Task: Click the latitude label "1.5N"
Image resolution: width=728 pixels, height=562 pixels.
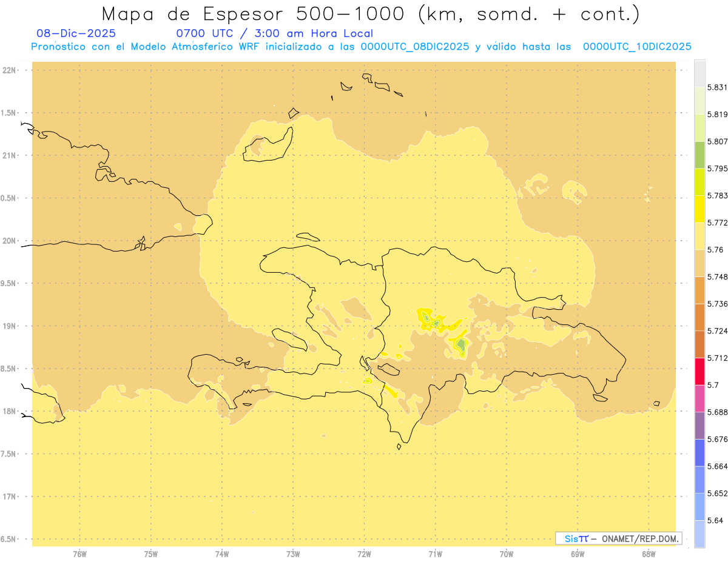Action: (x=9, y=113)
